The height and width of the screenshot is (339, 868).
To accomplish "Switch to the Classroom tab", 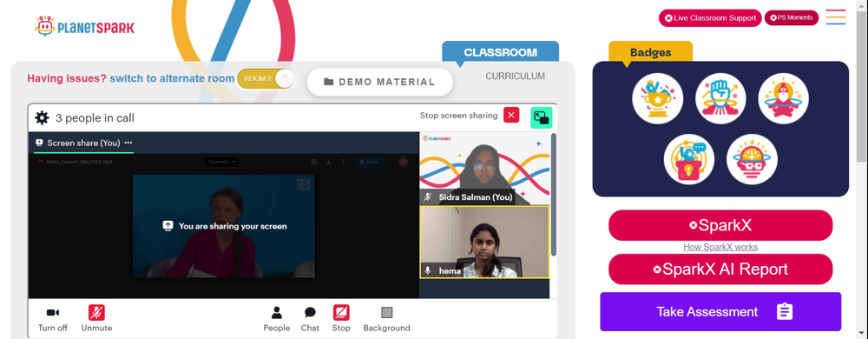I will coord(501,53).
